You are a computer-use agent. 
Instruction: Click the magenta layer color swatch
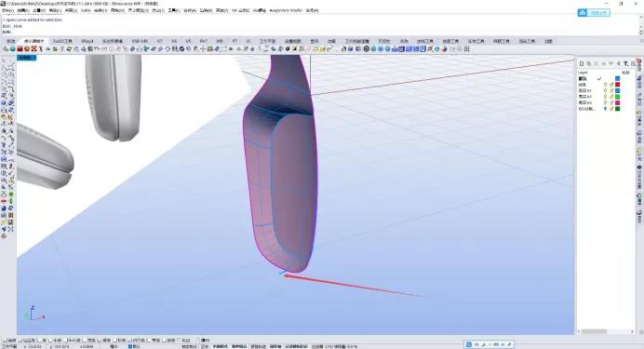coord(618,102)
